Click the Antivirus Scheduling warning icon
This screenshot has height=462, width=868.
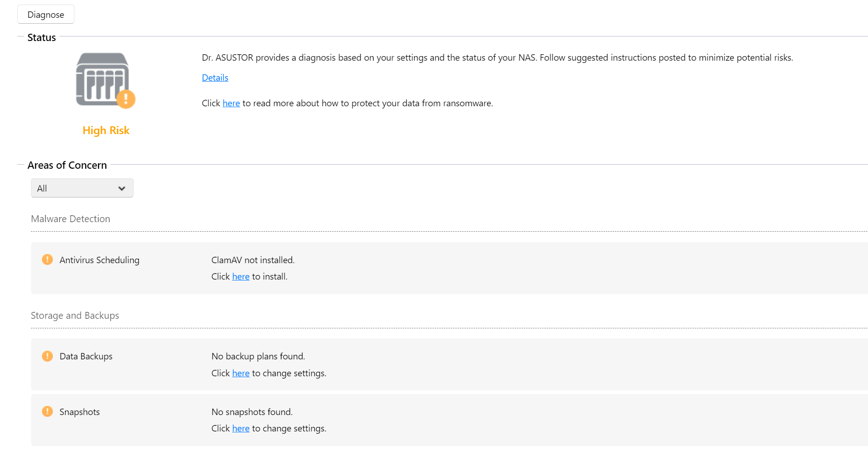pyautogui.click(x=47, y=260)
